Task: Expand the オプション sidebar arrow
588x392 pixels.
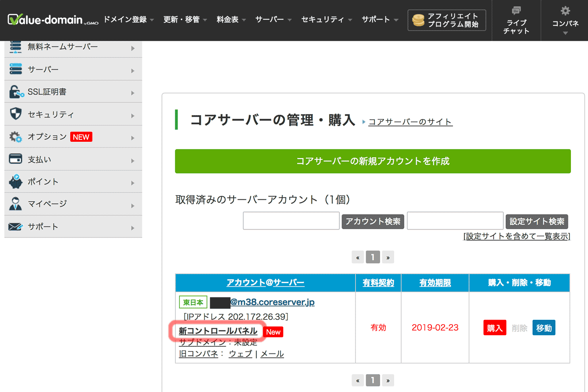Action: point(133,138)
